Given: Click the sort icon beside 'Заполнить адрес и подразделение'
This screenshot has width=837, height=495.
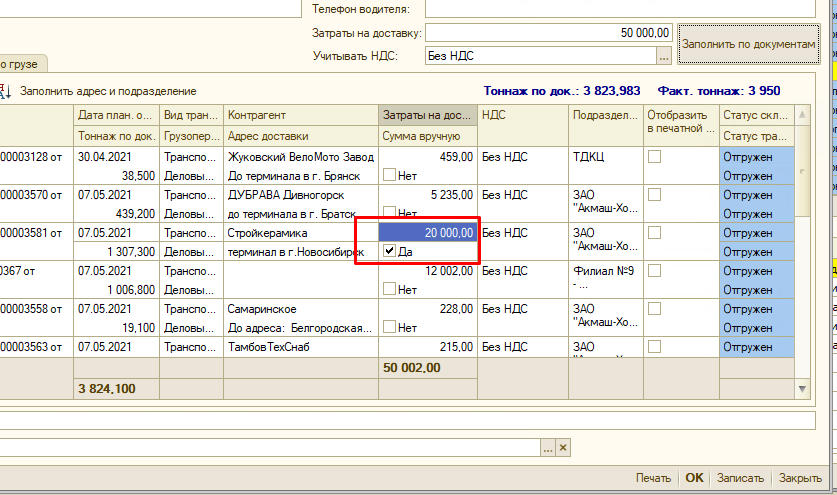Looking at the screenshot, I should point(5,91).
